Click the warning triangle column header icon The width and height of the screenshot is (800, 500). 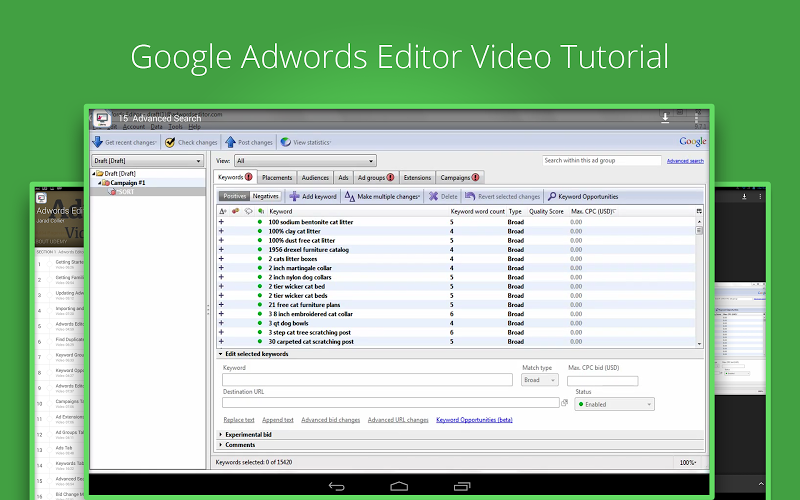click(222, 211)
